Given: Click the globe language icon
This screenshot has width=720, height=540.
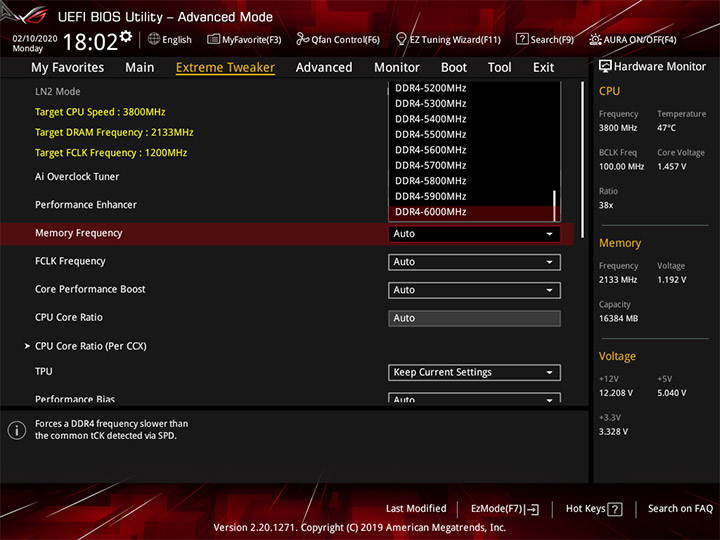Looking at the screenshot, I should tap(154, 39).
